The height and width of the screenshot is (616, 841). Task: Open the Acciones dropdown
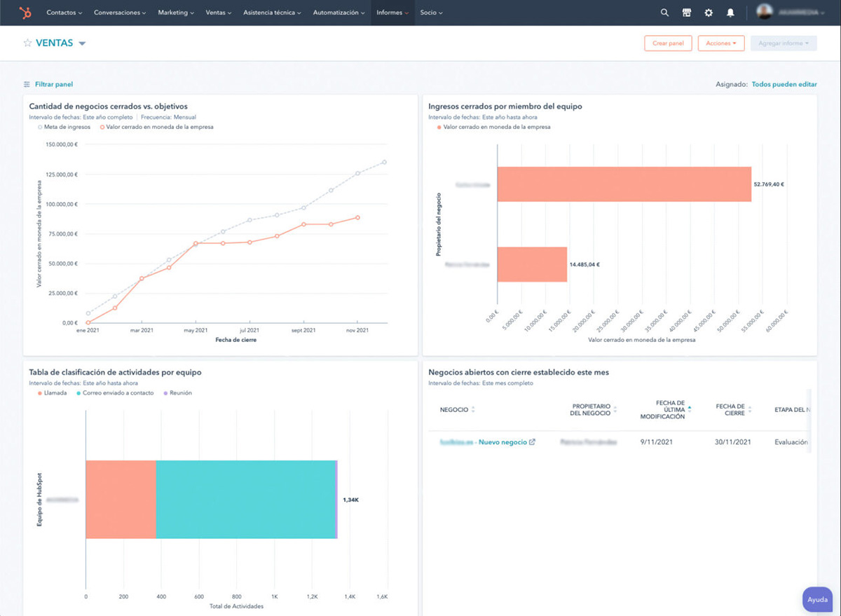[721, 43]
